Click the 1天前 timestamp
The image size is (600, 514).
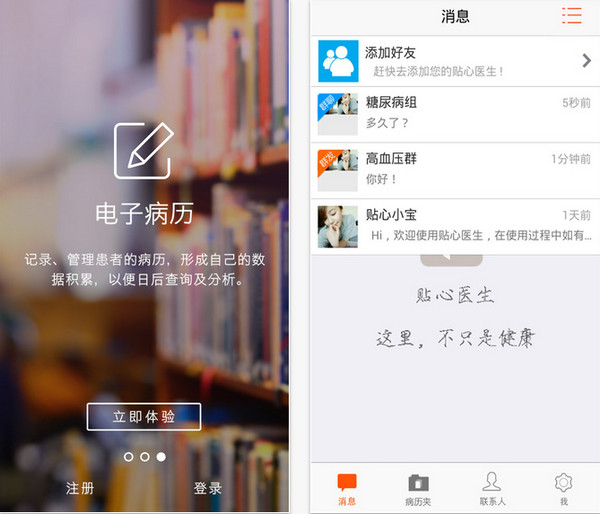coord(576,215)
